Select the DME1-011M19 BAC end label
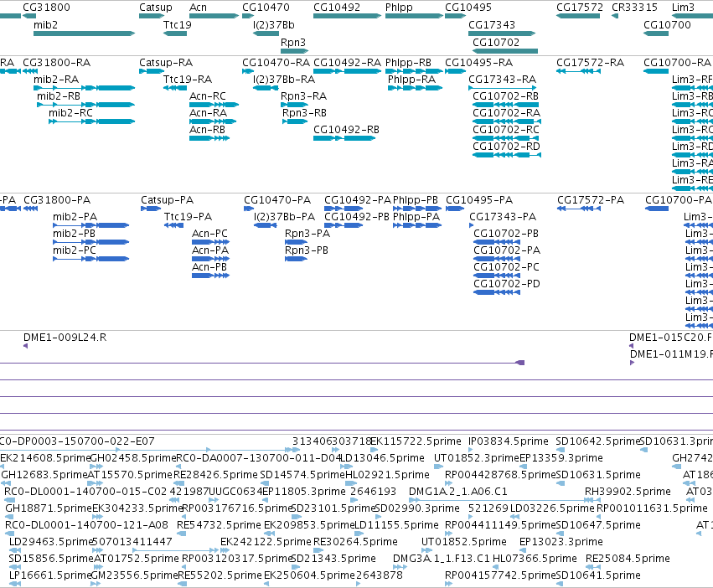Screen dimensions: 713x588 671,353
